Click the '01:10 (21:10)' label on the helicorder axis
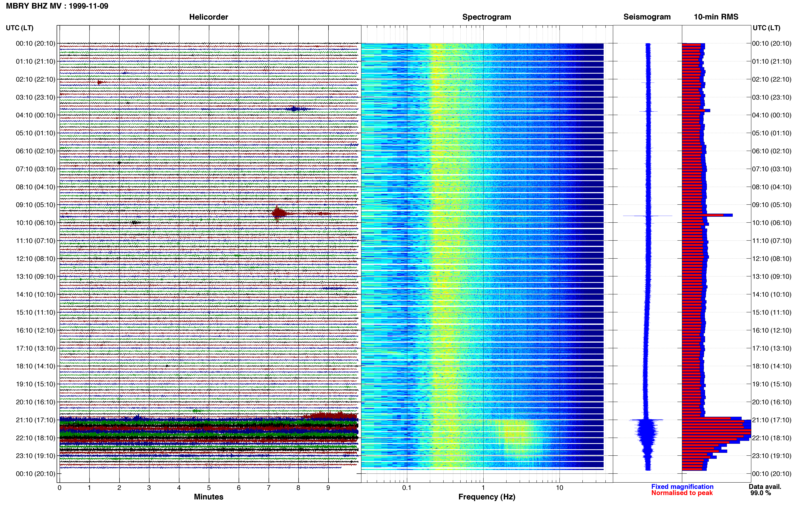Image resolution: width=812 pixels, height=508 pixels. pos(36,61)
